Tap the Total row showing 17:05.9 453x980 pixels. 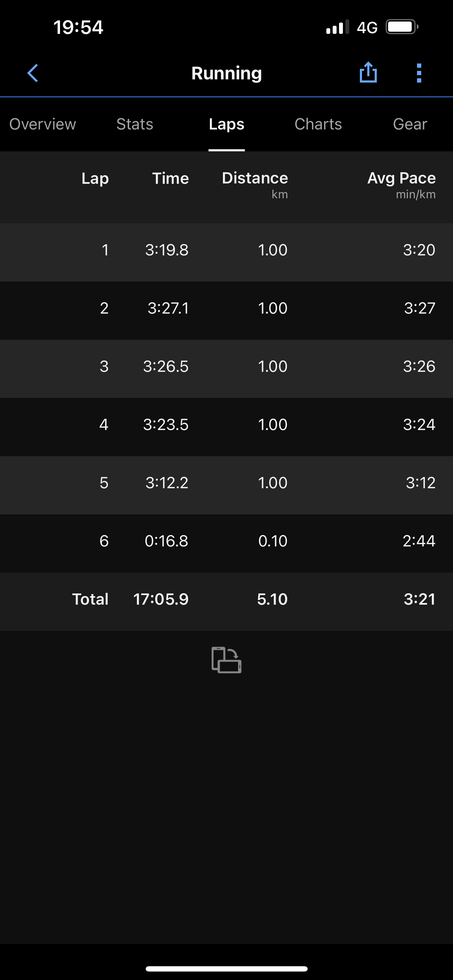pyautogui.click(x=226, y=600)
